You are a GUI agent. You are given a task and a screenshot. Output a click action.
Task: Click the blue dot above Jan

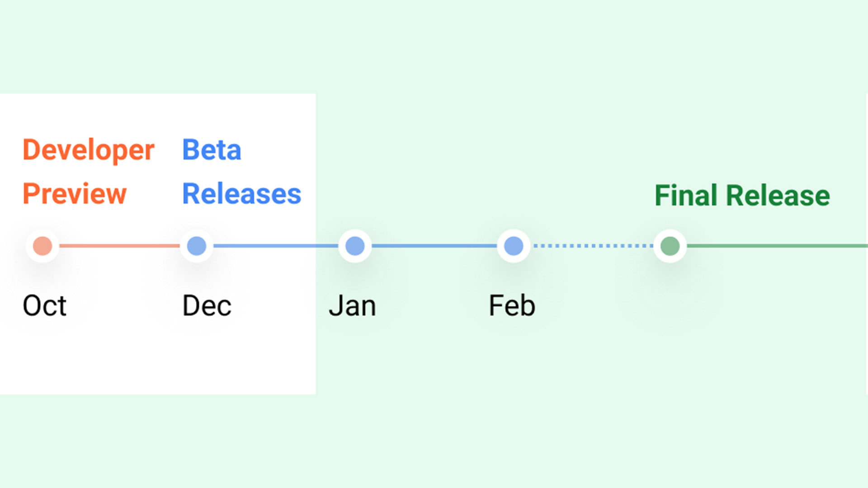click(355, 246)
